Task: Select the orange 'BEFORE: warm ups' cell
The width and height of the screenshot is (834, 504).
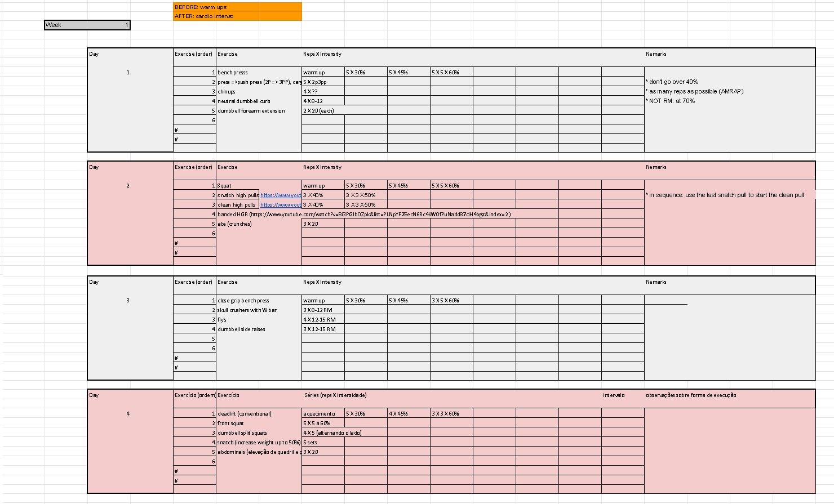Action: (237, 7)
